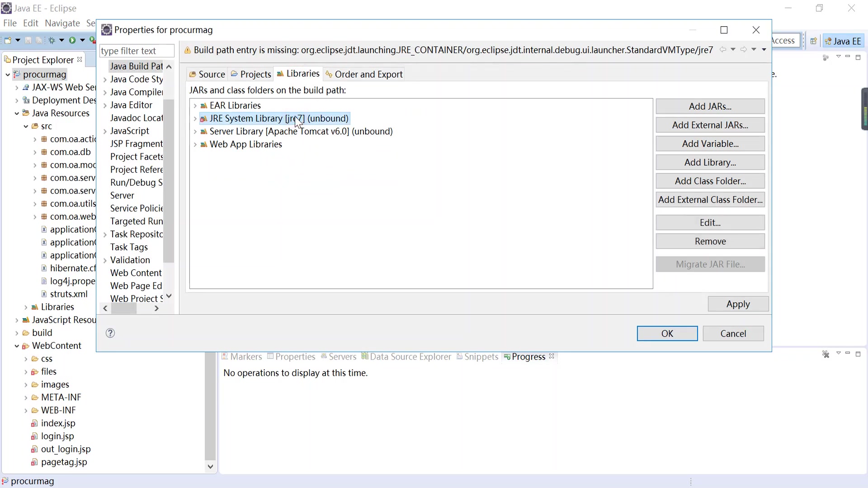The image size is (868, 488).
Task: Click the Remove button
Action: tap(710, 241)
